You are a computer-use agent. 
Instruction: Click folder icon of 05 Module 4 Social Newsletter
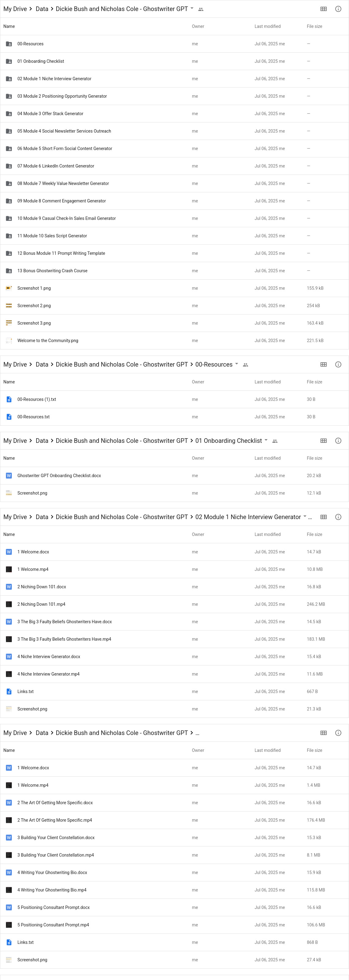[9, 131]
